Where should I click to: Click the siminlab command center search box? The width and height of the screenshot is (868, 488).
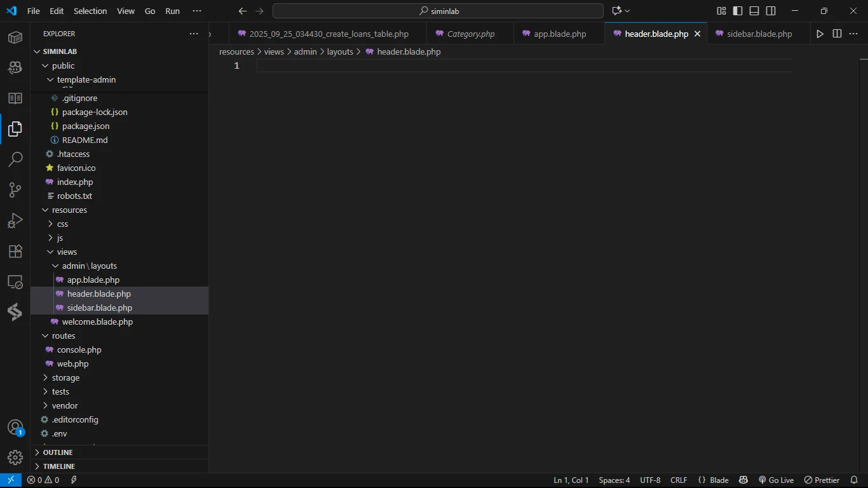pos(438,11)
